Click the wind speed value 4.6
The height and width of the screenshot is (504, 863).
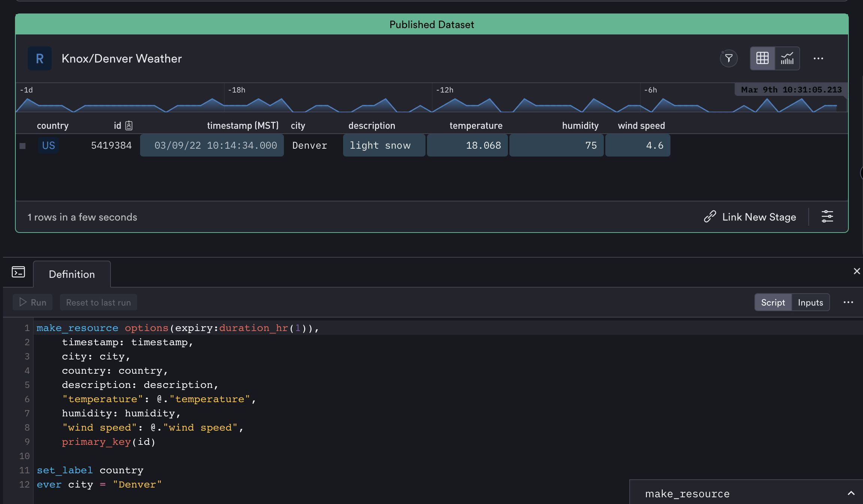point(638,145)
